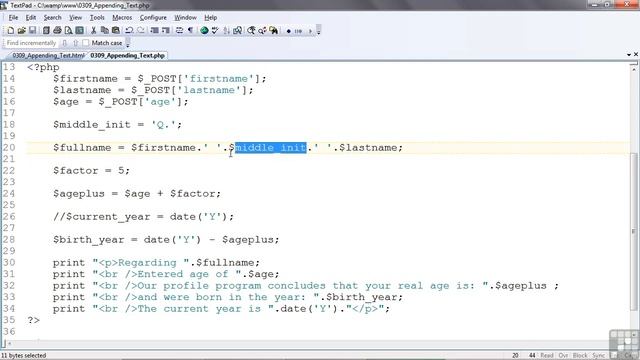
Task: Click the "$middle_init = 'Q.';" line
Action: 117,124
